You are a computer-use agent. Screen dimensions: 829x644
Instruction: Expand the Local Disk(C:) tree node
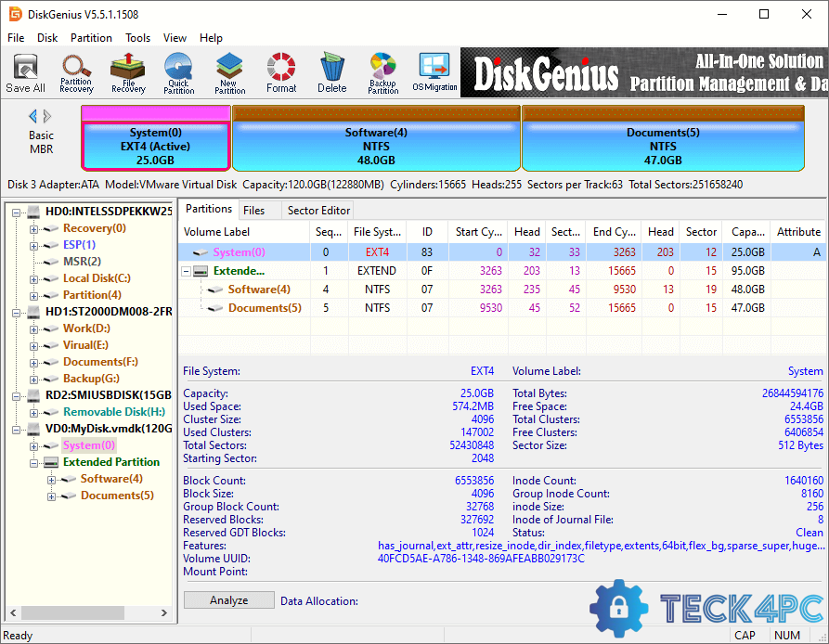[x=33, y=279]
